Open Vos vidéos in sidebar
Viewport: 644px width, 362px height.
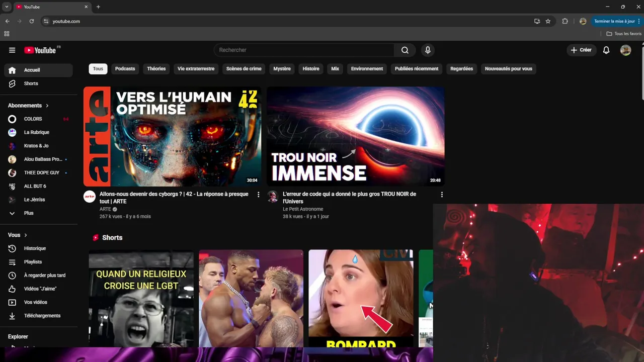click(x=38, y=302)
